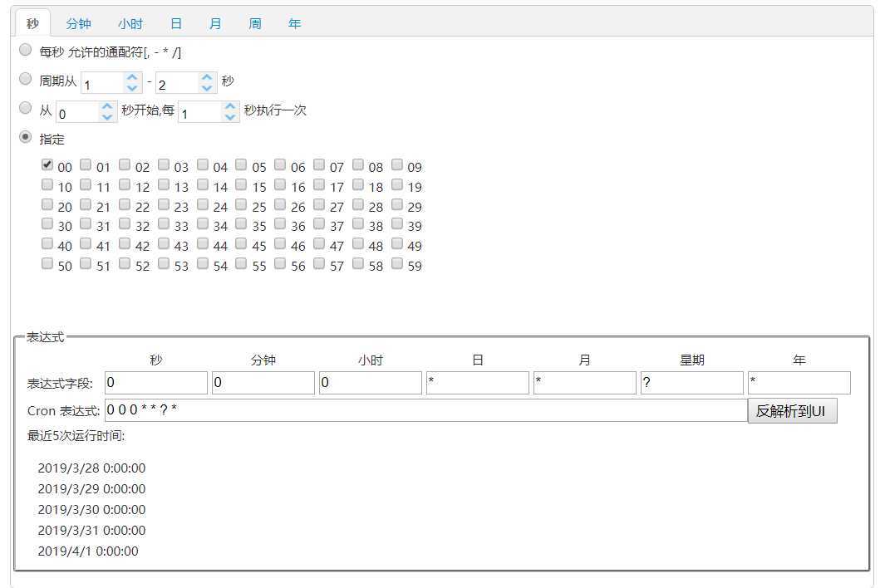Choose the 周期从 range radio option

26,78
